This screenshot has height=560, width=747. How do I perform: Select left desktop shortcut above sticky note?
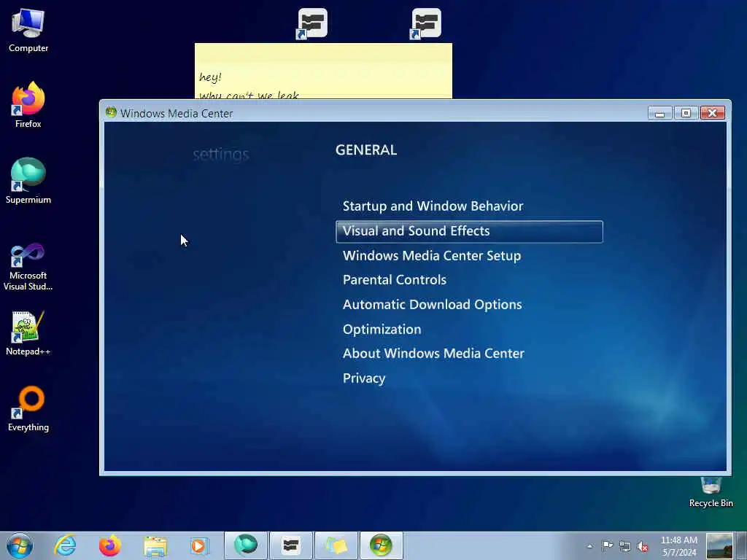312,23
